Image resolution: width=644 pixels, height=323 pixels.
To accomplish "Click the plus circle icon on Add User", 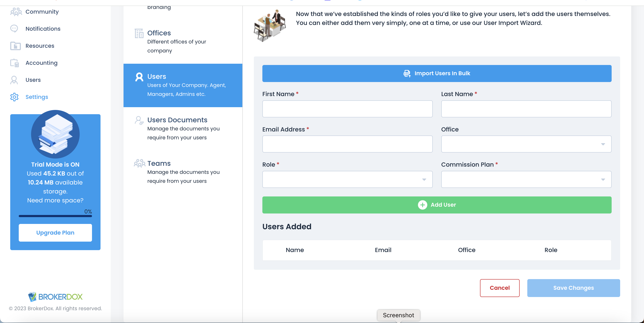I will [x=422, y=205].
